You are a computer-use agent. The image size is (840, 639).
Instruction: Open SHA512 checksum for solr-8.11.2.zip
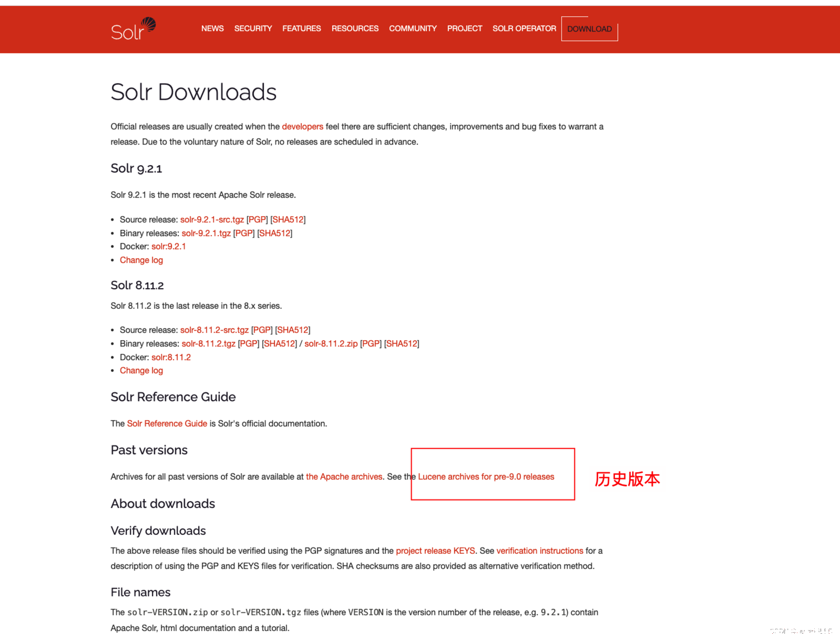pyautogui.click(x=402, y=343)
